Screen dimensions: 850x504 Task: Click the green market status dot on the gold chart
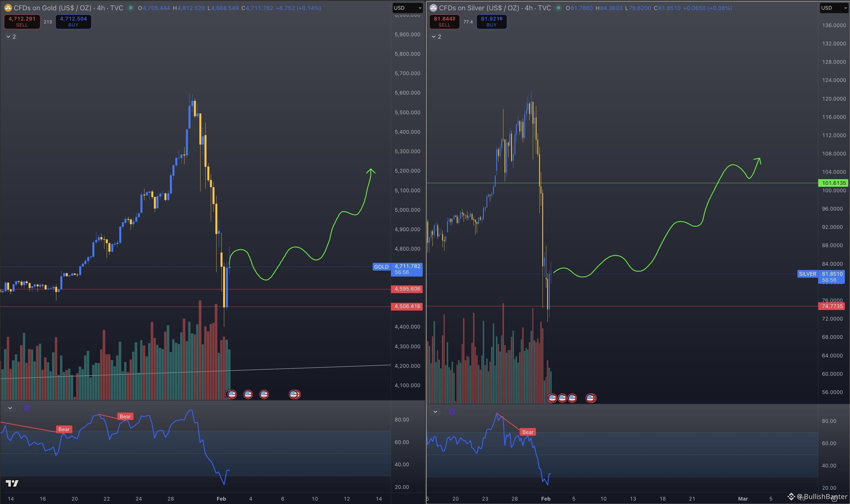pos(130,8)
